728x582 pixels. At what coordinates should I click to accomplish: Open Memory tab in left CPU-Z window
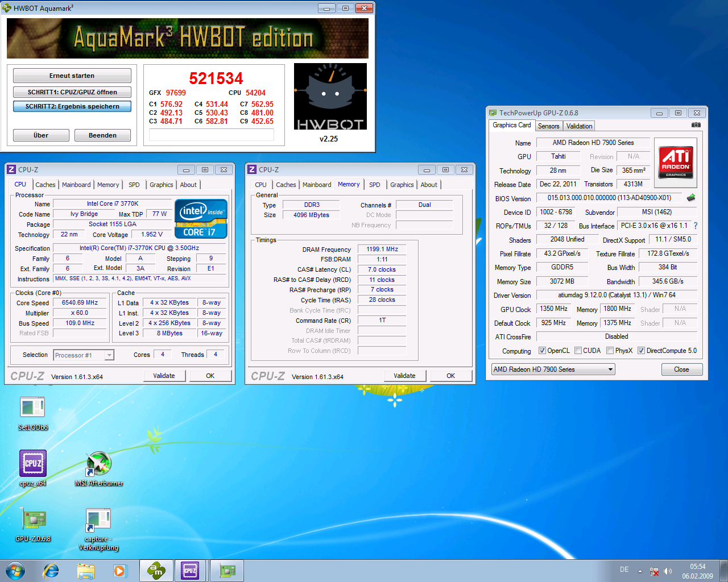click(x=108, y=185)
